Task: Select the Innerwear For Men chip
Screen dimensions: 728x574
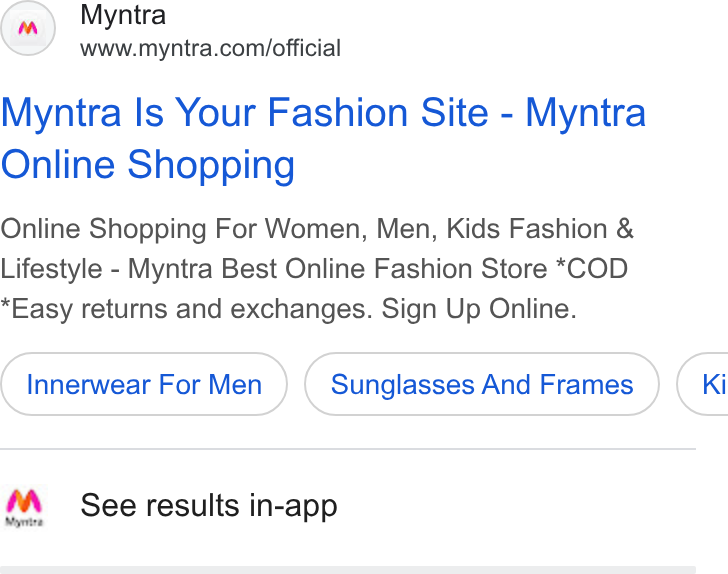Action: (144, 384)
